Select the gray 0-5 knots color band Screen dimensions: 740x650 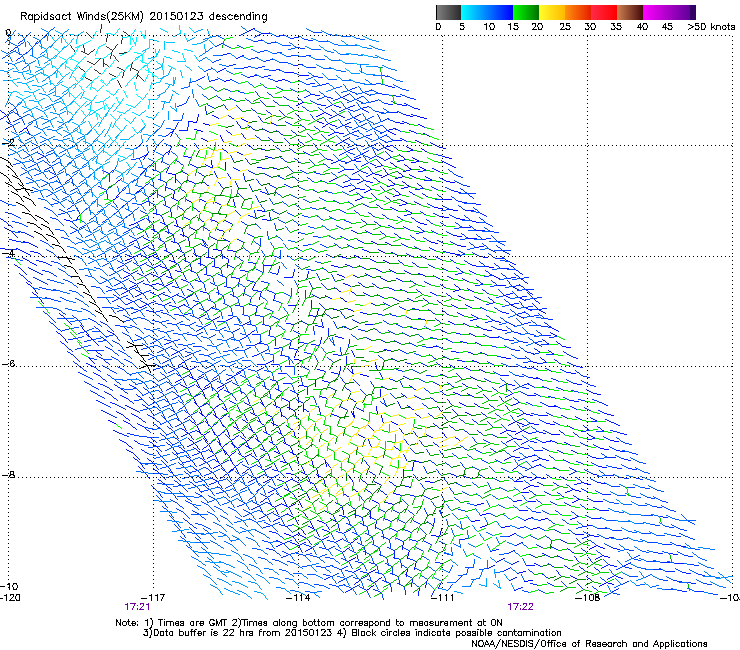[448, 12]
